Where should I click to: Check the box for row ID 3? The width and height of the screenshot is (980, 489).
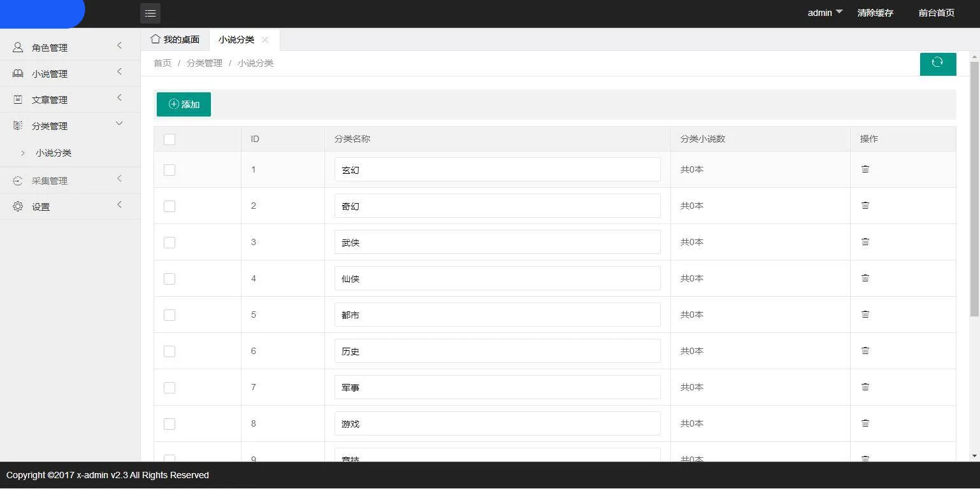point(169,243)
